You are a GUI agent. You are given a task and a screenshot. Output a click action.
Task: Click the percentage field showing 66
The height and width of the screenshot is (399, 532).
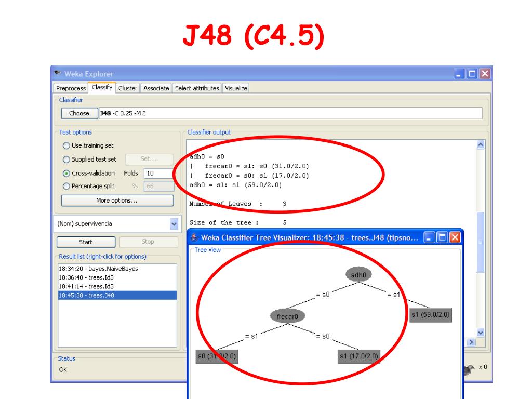pos(159,187)
